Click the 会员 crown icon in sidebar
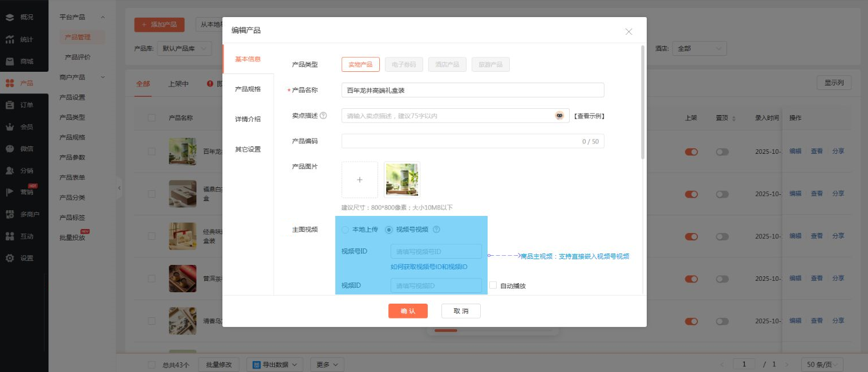This screenshot has width=868, height=372. click(x=10, y=126)
